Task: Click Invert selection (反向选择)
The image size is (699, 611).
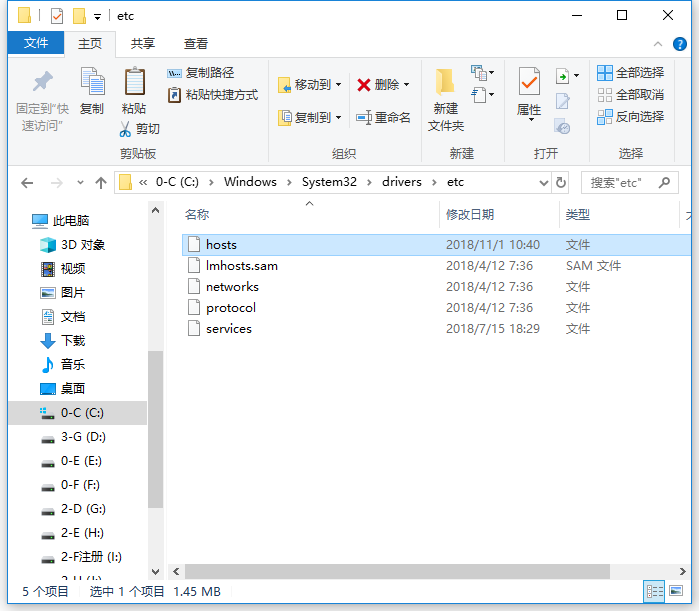Action: (630, 117)
